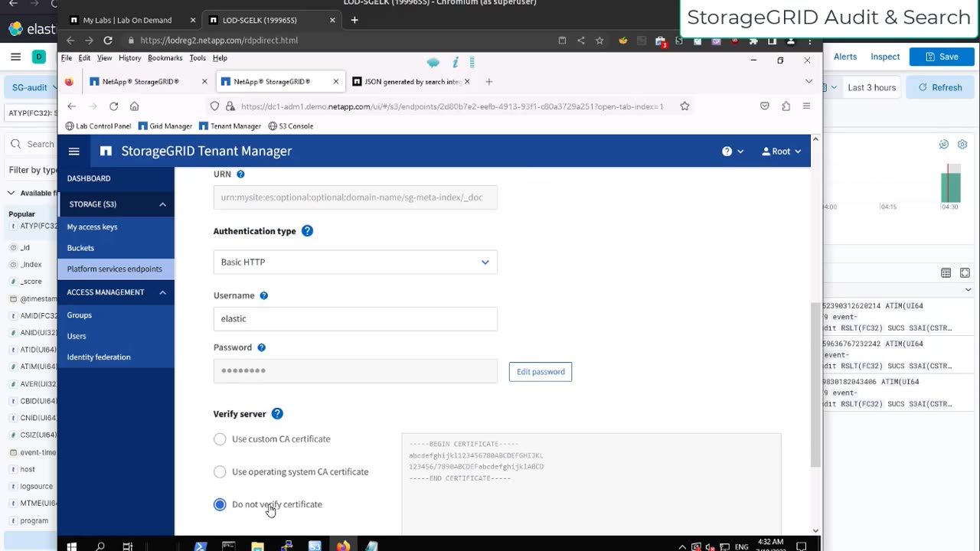The height and width of the screenshot is (551, 980).
Task: Reload the page in the Firefox toolbar
Action: coord(113,106)
